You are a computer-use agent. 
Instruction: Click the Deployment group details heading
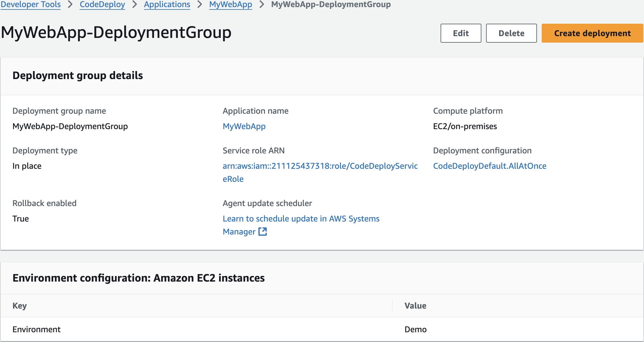point(77,76)
